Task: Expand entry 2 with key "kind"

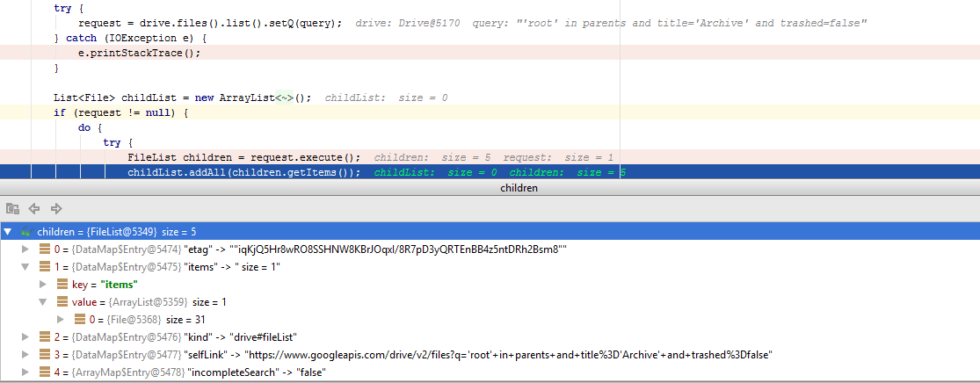Action: (25, 337)
